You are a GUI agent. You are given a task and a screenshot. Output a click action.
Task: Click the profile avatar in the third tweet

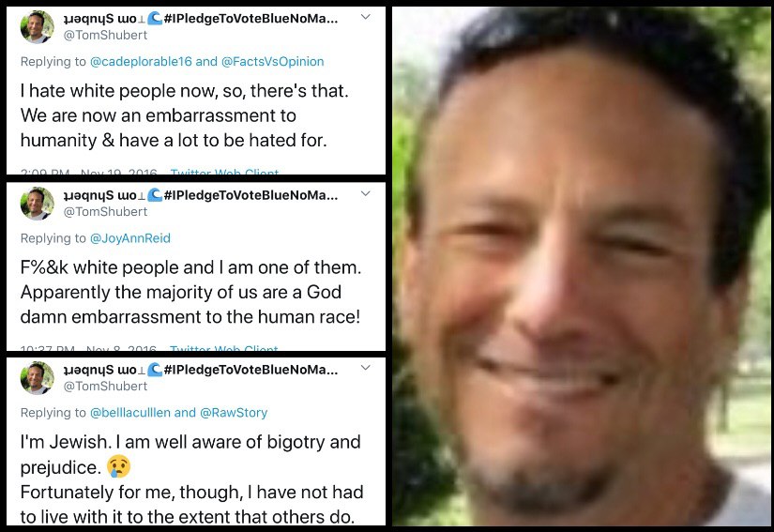(x=38, y=378)
